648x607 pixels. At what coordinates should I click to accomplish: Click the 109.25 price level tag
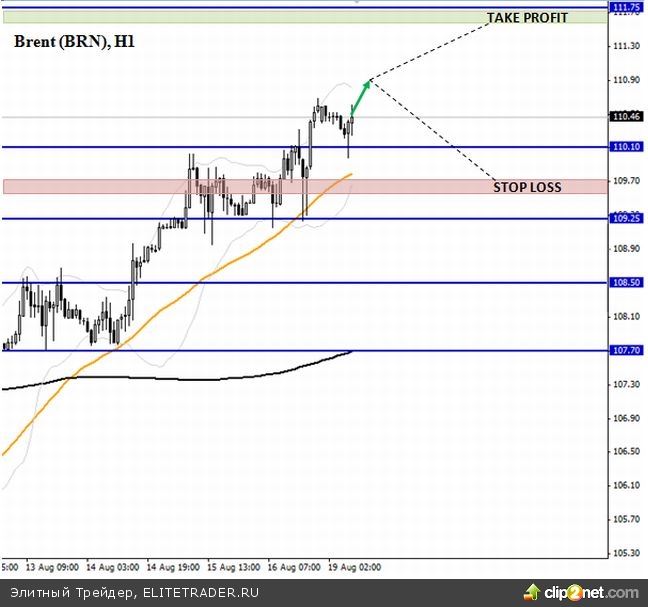627,218
